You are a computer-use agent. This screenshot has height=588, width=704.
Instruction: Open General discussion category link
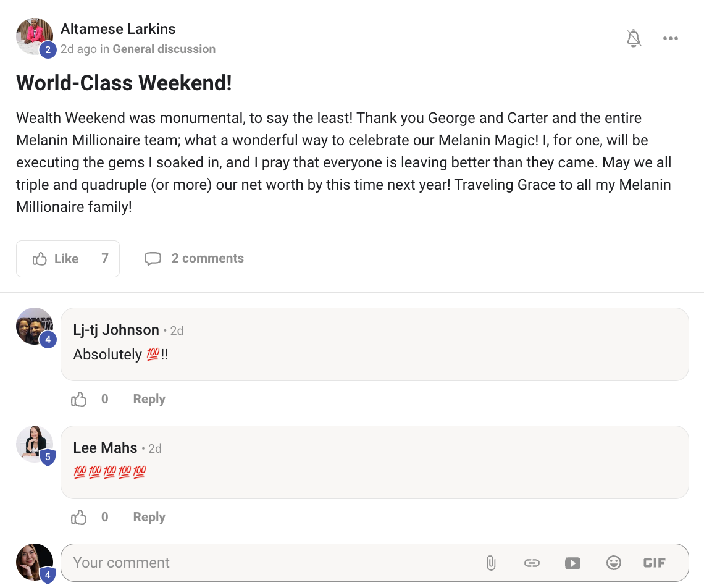164,49
